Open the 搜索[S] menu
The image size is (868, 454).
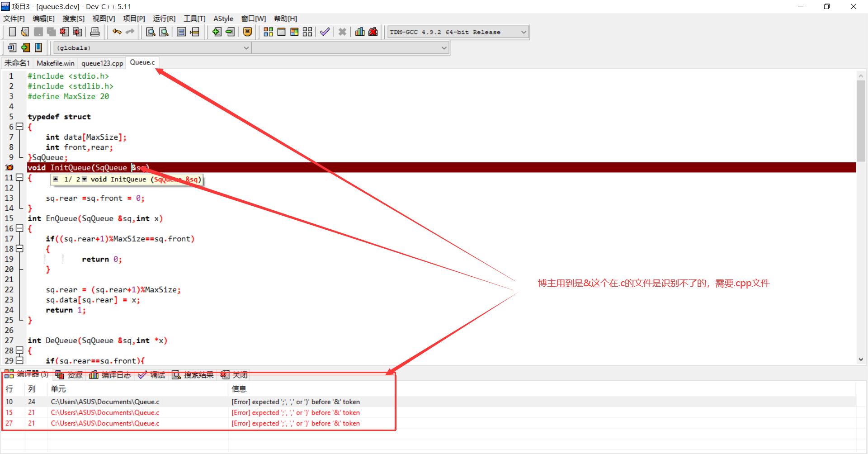coord(73,19)
